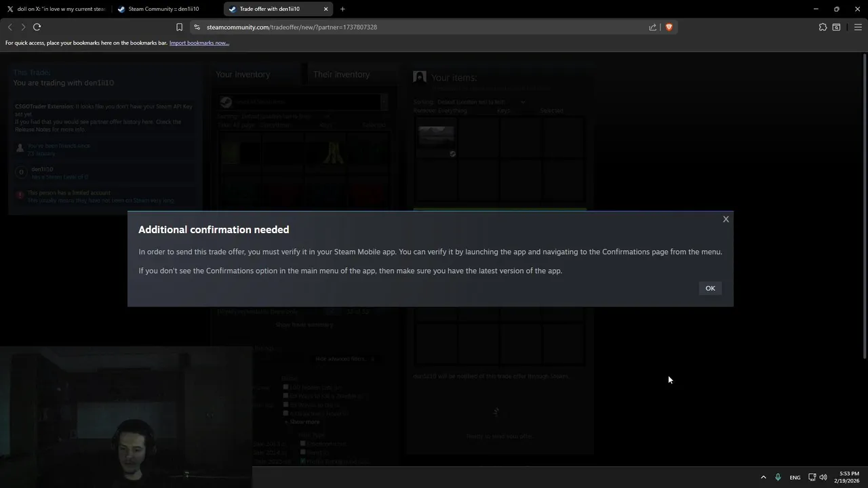Go forward one page in browser
The width and height of the screenshot is (868, 488).
tap(23, 27)
